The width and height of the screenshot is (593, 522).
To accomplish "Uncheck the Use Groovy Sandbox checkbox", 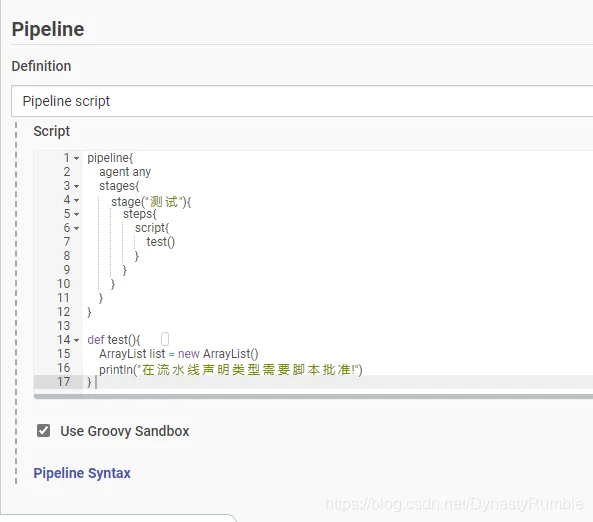I will pos(43,430).
